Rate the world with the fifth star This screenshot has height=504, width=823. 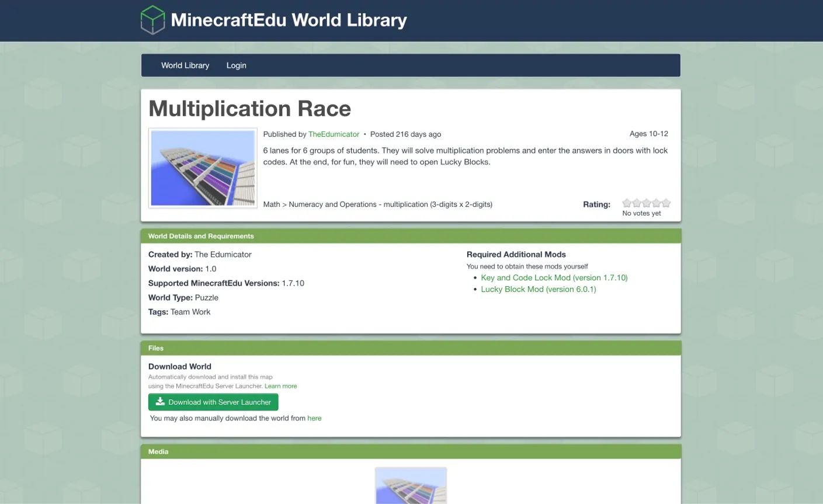pos(666,203)
